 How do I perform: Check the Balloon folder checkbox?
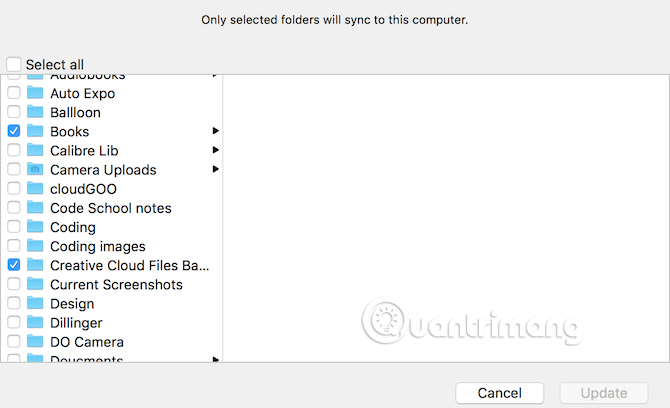pyautogui.click(x=14, y=112)
